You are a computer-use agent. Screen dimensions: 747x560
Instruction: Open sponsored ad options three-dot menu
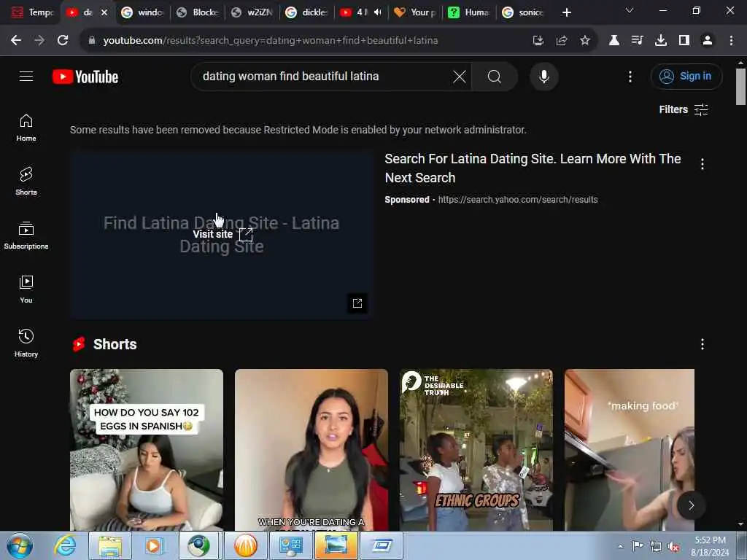(703, 164)
